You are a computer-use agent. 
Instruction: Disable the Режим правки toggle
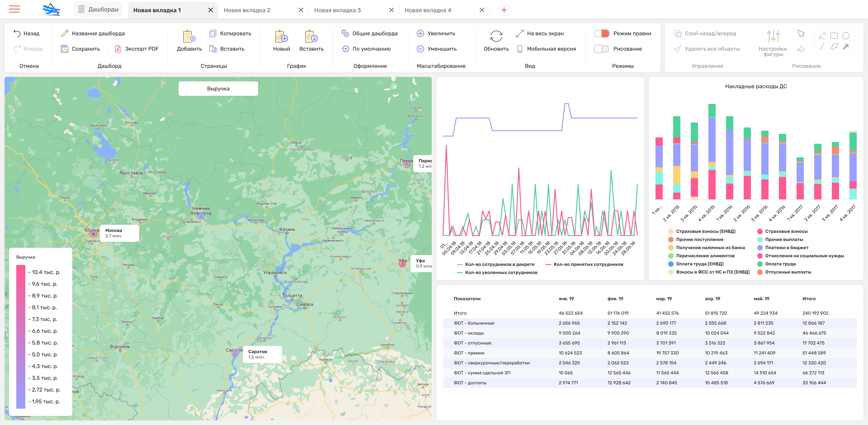(x=601, y=33)
